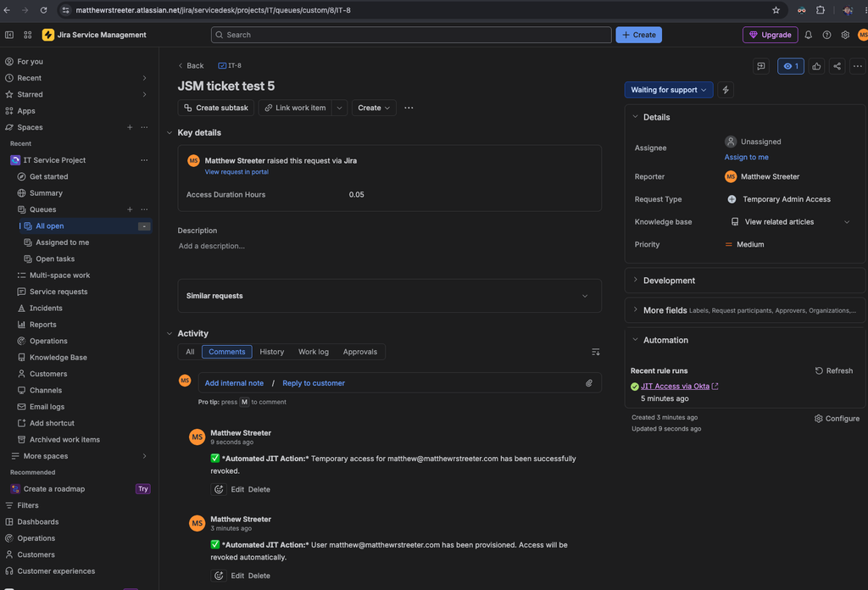Expand View related articles dropdown
Viewport: 868px width, 590px height.
tap(847, 222)
